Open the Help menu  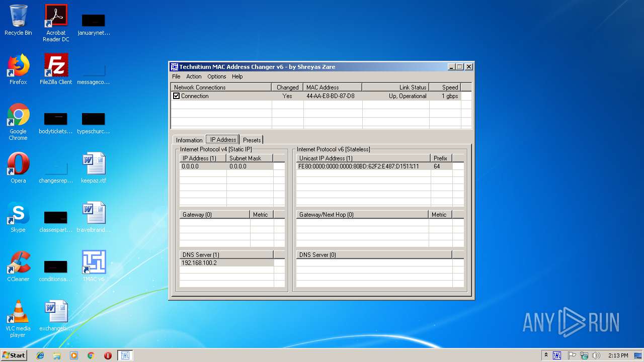(237, 76)
